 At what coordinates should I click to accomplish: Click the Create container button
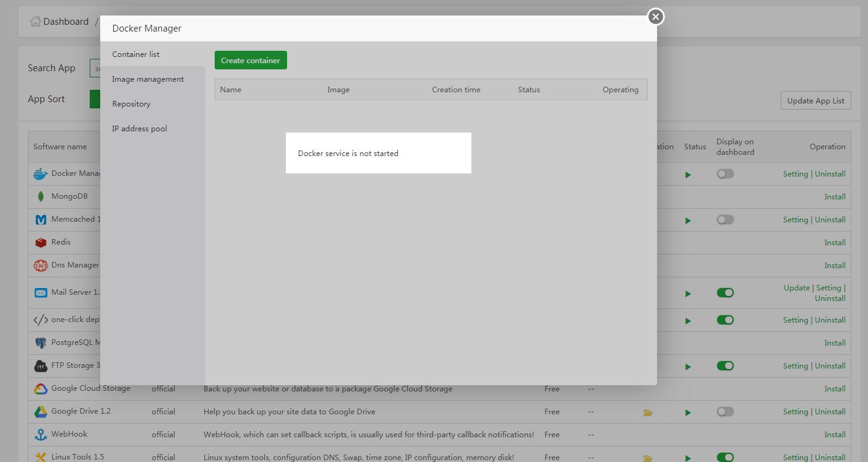(x=250, y=60)
